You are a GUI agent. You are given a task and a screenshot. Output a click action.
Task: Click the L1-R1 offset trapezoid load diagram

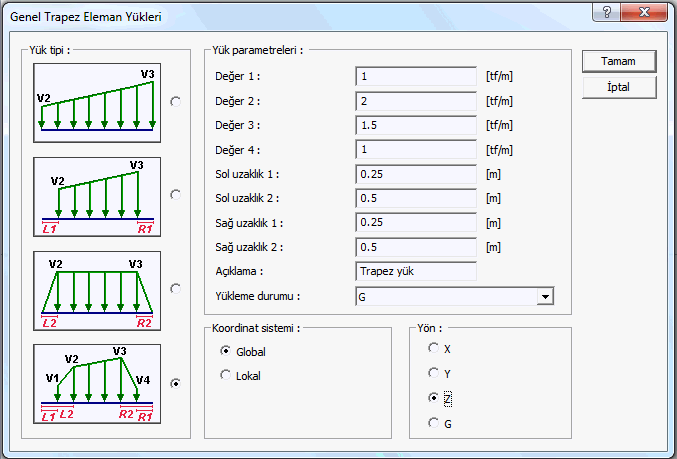pos(97,197)
